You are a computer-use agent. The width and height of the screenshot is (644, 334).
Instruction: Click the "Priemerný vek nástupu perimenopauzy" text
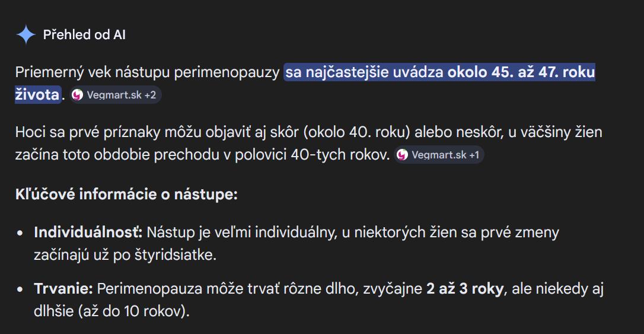147,73
